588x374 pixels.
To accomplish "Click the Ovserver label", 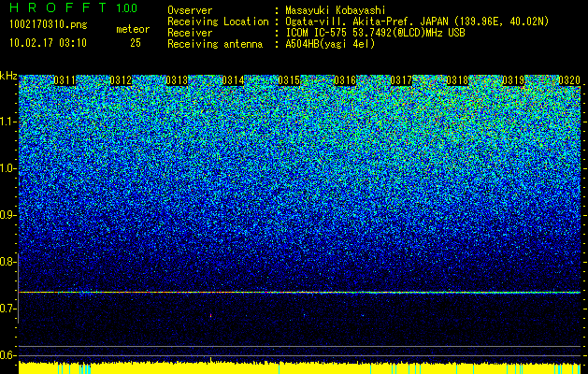I will point(190,10).
